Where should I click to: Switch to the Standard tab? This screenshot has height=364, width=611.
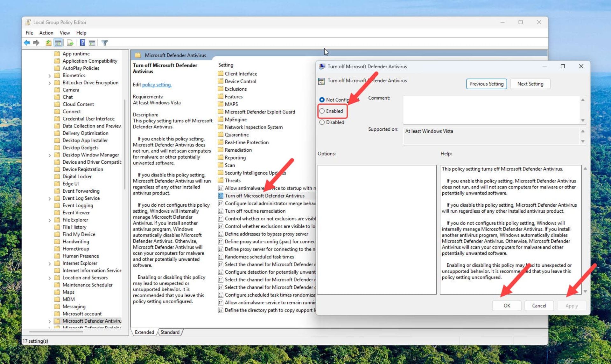pos(170,332)
